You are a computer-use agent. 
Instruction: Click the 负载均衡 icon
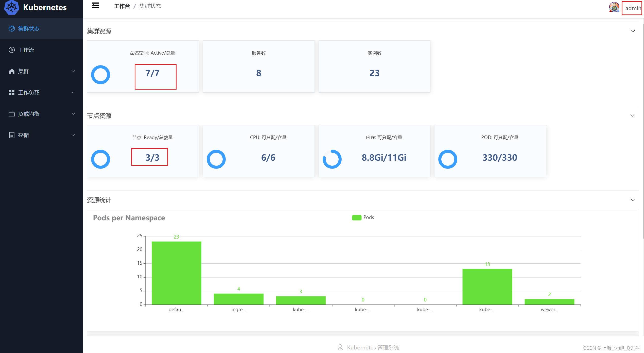pos(12,114)
